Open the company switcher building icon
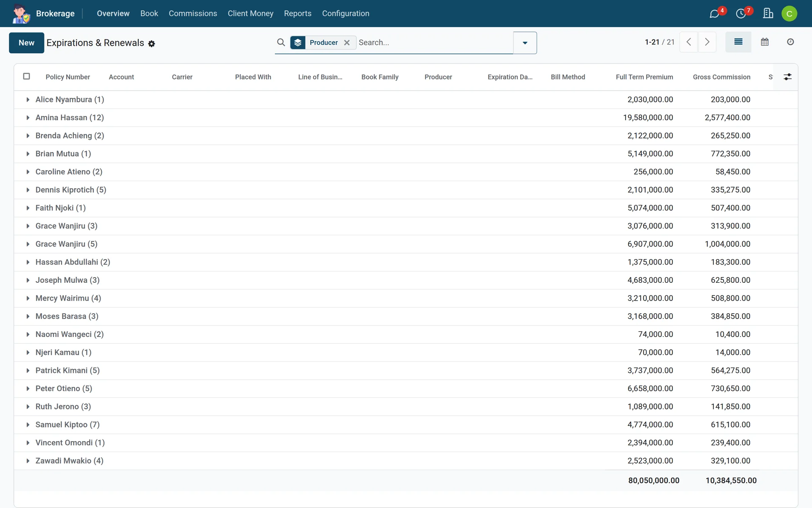812x508 pixels. coord(768,14)
